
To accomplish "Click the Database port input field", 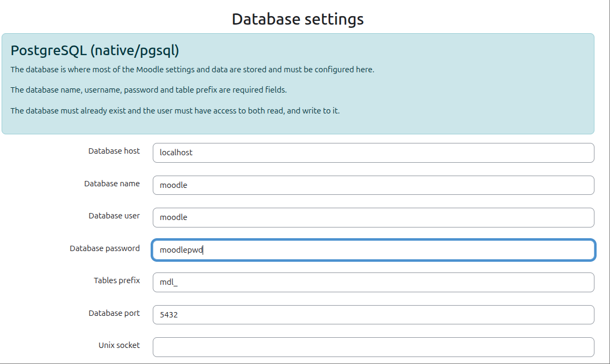I will [373, 315].
